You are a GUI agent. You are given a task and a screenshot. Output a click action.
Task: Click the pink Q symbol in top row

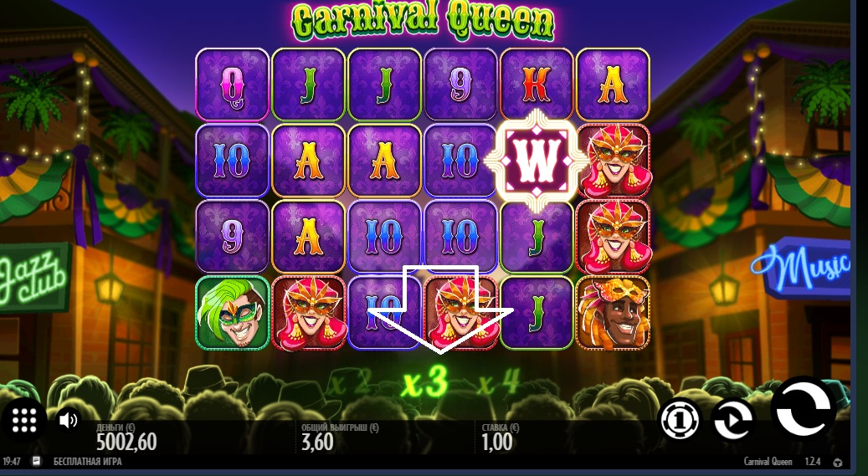click(x=233, y=84)
